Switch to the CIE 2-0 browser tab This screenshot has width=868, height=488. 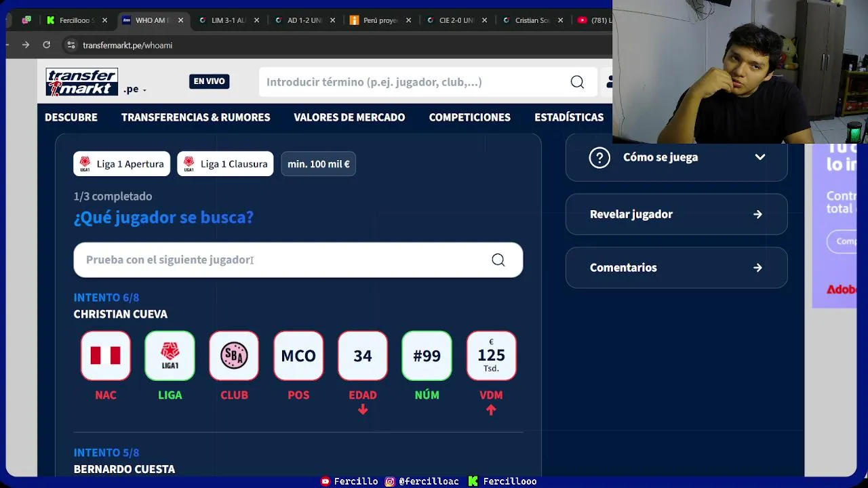tap(456, 20)
